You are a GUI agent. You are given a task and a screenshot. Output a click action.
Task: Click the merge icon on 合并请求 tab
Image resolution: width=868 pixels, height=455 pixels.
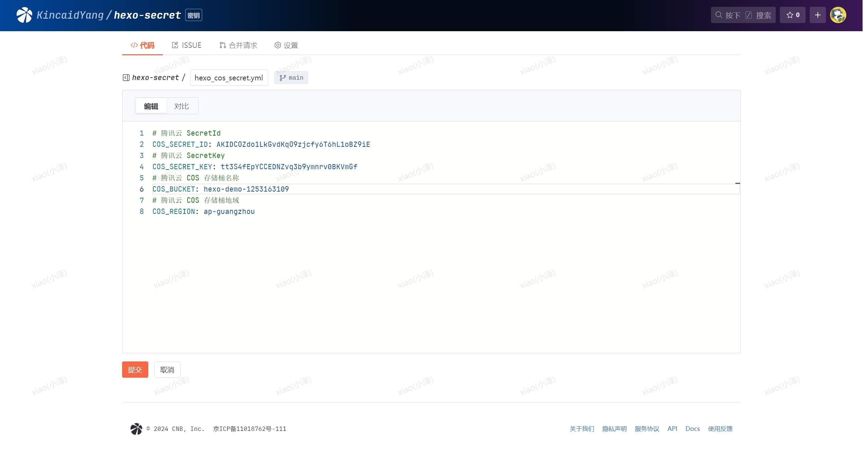[223, 45]
